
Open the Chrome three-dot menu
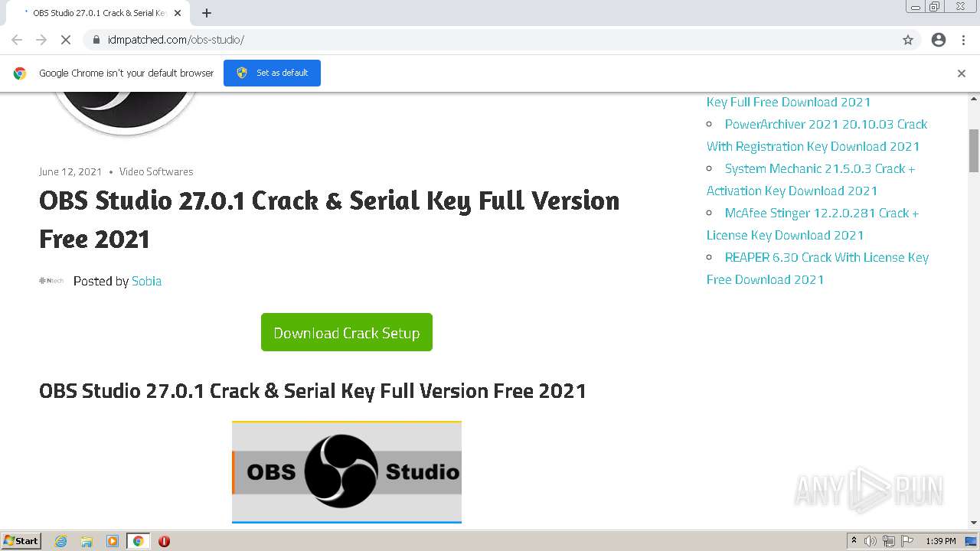pos(963,40)
